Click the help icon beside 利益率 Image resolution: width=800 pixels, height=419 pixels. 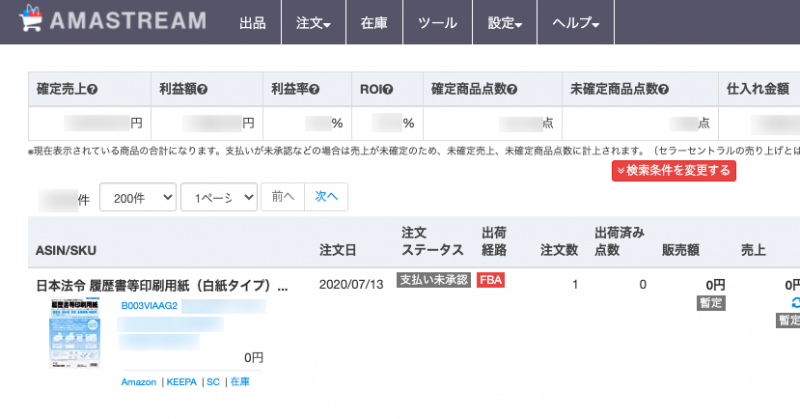314,89
